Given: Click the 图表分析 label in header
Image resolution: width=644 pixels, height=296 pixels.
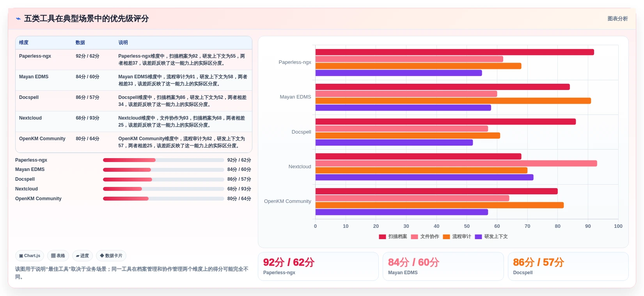Looking at the screenshot, I should click(x=617, y=19).
